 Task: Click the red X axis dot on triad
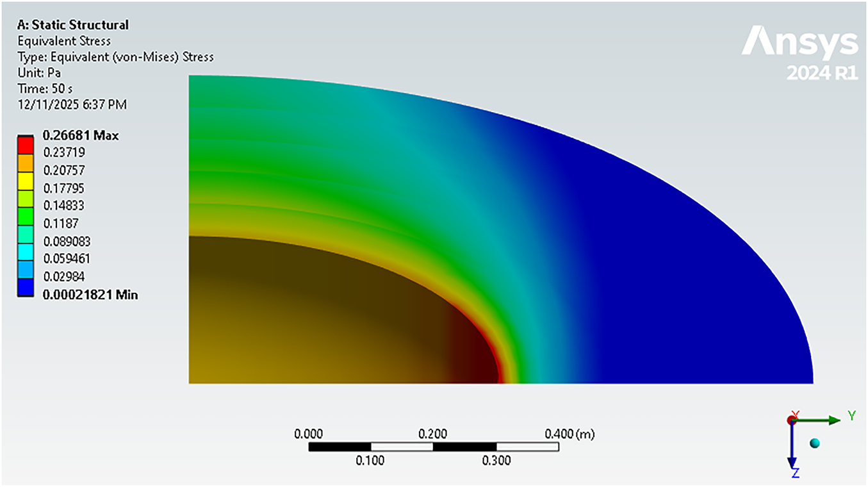click(x=792, y=420)
